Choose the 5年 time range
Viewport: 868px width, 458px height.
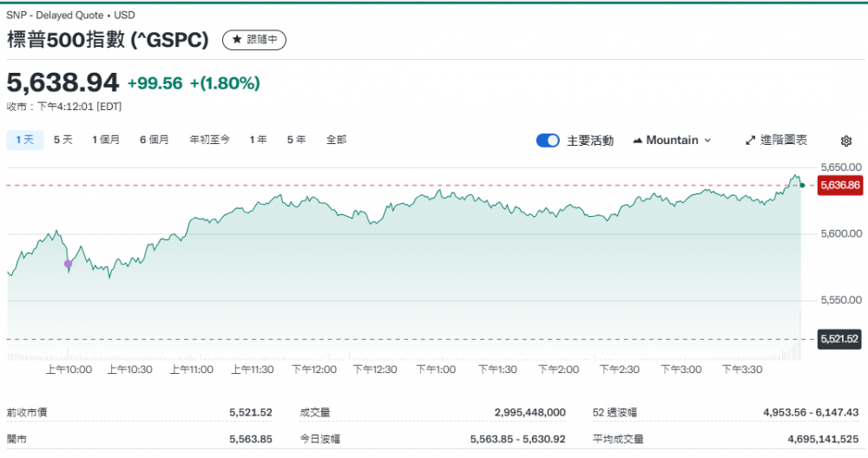pos(296,140)
